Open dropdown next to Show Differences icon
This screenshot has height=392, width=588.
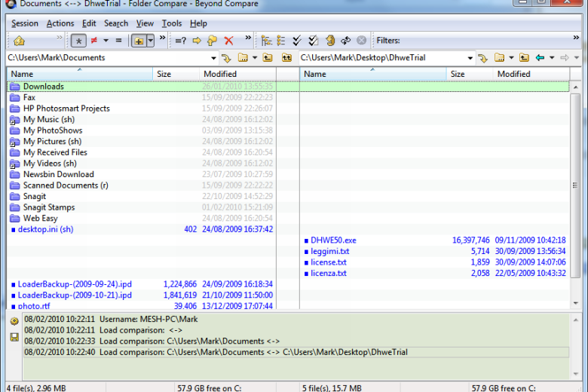106,41
